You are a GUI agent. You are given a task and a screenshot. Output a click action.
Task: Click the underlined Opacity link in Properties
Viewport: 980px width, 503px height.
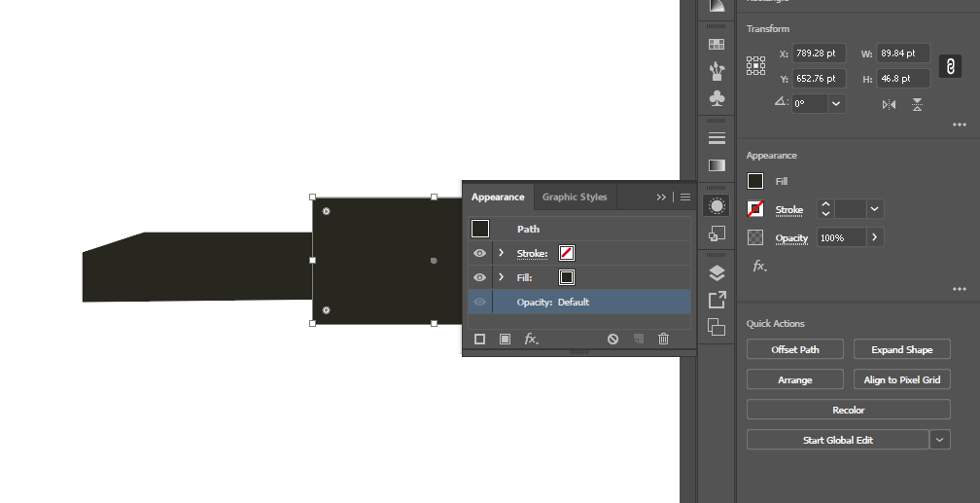coord(791,238)
